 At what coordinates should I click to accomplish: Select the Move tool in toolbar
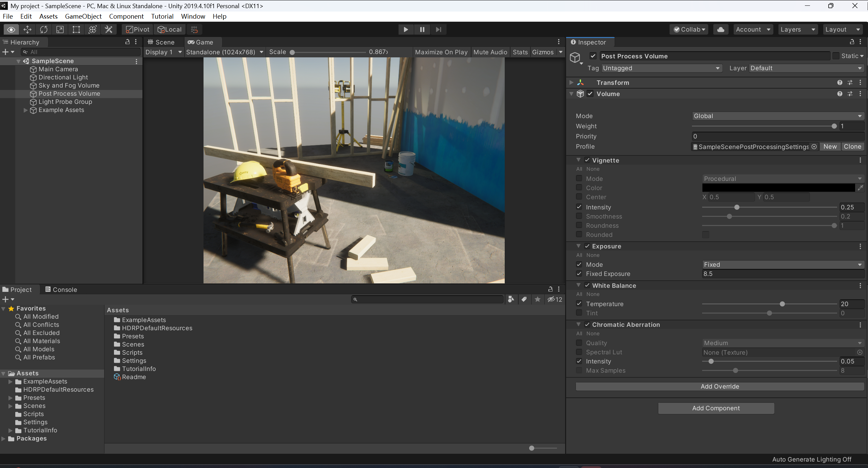tap(27, 30)
